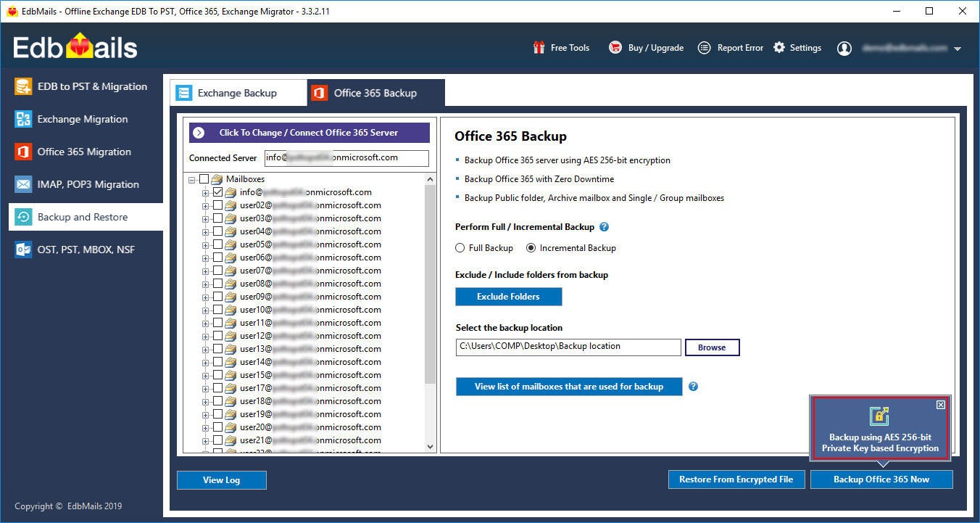This screenshot has width=980, height=523.
Task: Uncheck the info@ mailbox checkbox
Action: [217, 192]
